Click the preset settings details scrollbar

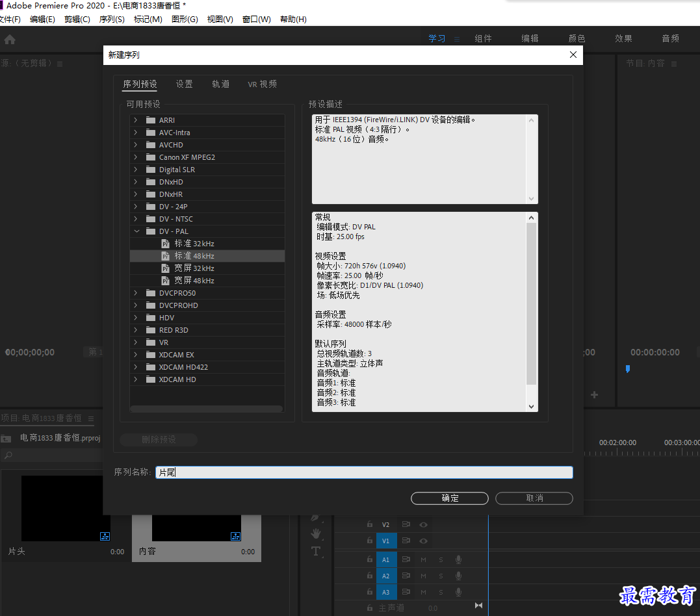pos(531,303)
